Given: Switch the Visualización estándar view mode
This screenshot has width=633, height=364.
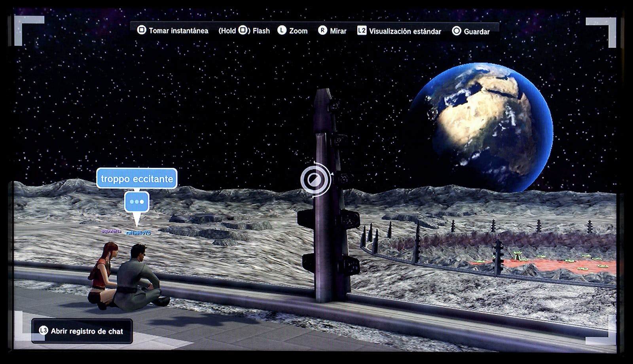Looking at the screenshot, I should [x=405, y=31].
